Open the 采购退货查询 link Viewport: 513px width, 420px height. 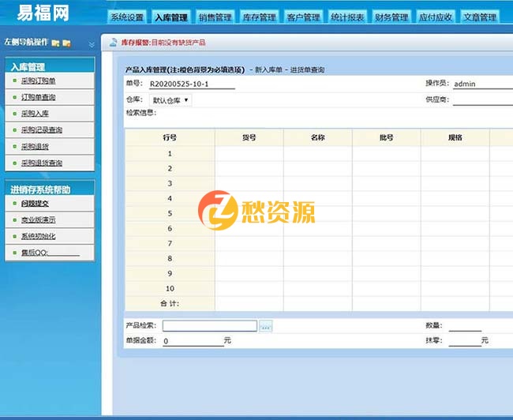42,163
